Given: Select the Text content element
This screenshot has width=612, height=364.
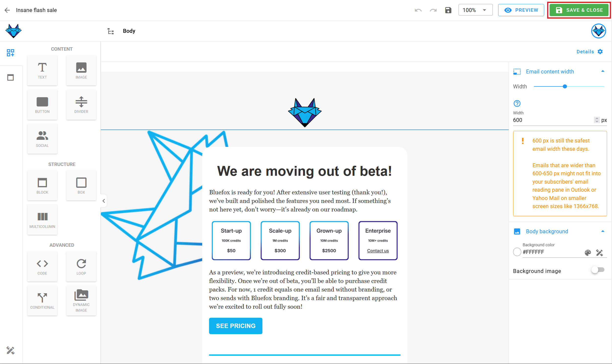Looking at the screenshot, I should 42,70.
